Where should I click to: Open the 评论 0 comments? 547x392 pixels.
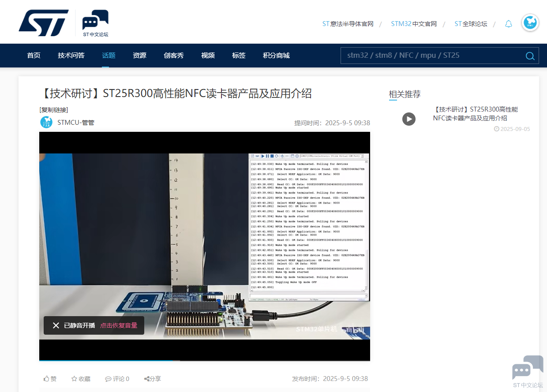point(117,379)
